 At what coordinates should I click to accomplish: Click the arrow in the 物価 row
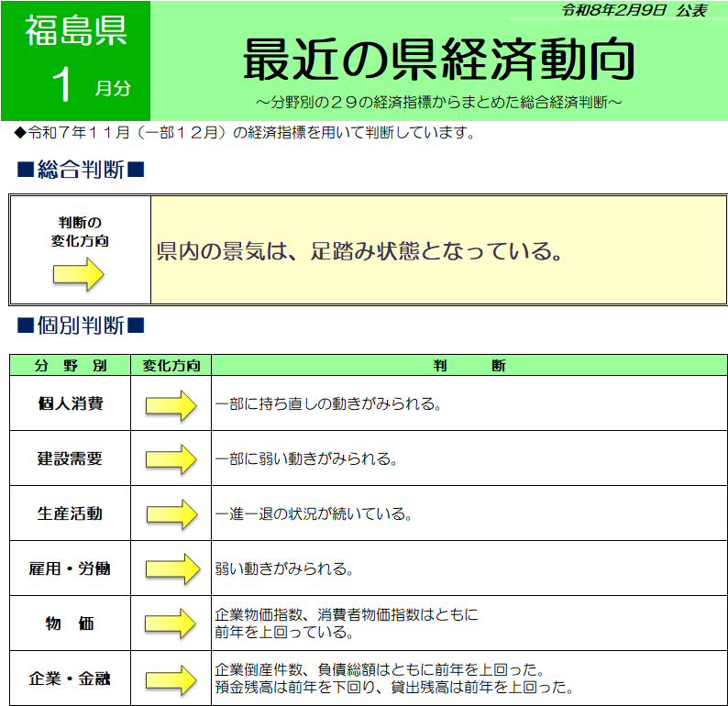(x=171, y=623)
